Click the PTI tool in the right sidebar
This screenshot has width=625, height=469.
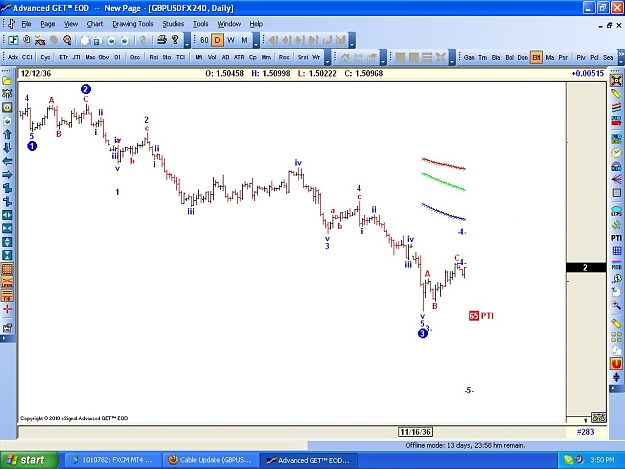point(616,238)
